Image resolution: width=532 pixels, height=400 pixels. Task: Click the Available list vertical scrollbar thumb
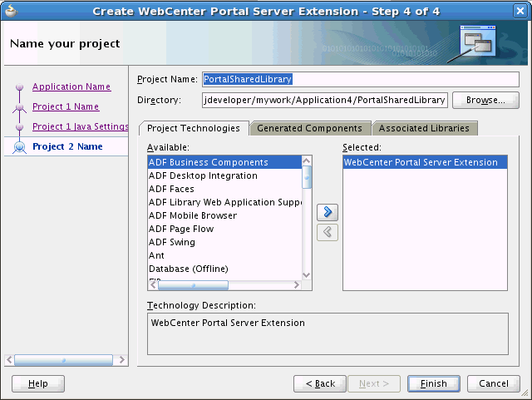(307, 177)
